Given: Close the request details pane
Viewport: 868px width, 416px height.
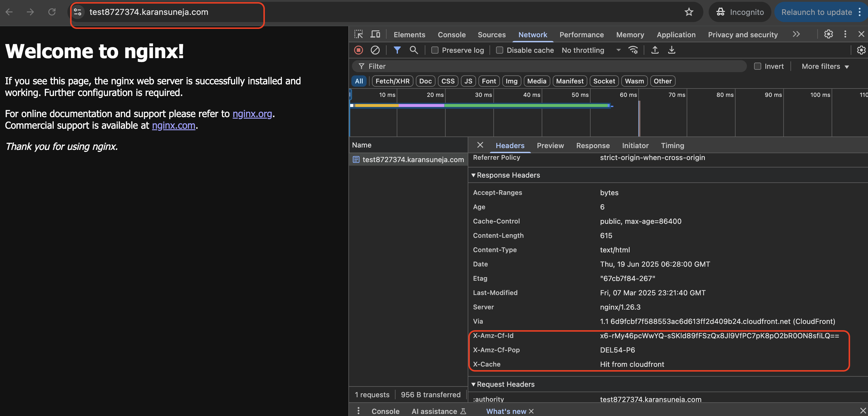Looking at the screenshot, I should [480, 145].
